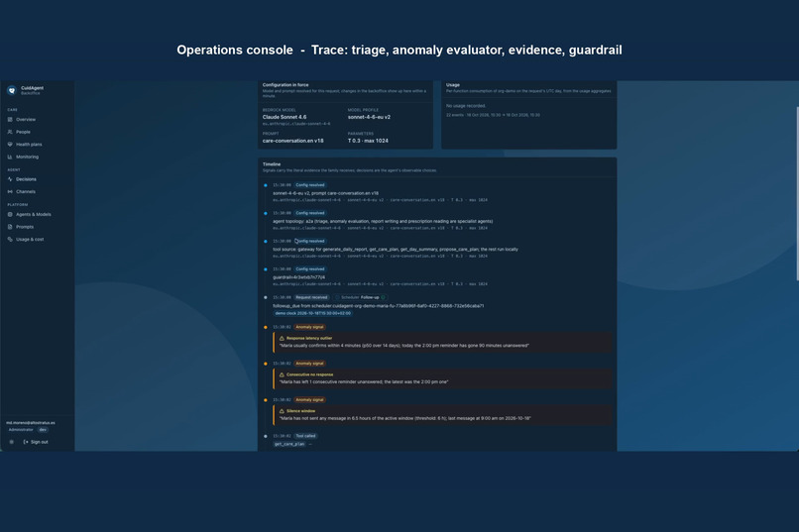
Task: Click the 'guardrail=4r3wtxb7n77j4' line
Action: [298, 277]
